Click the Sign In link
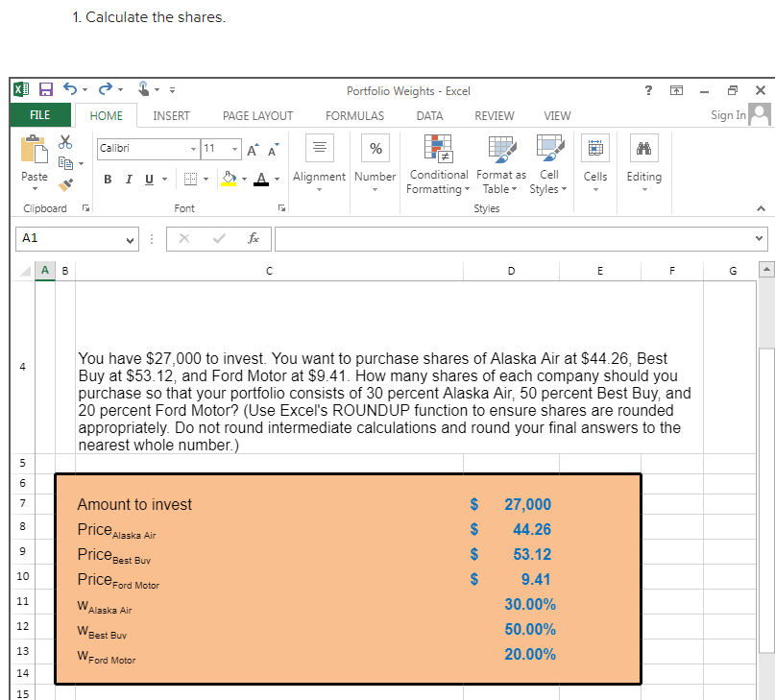This screenshot has height=700, width=775. pos(728,115)
